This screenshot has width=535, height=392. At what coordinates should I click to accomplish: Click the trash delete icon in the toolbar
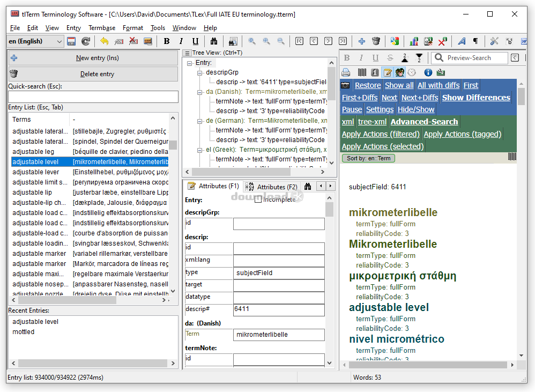376,41
